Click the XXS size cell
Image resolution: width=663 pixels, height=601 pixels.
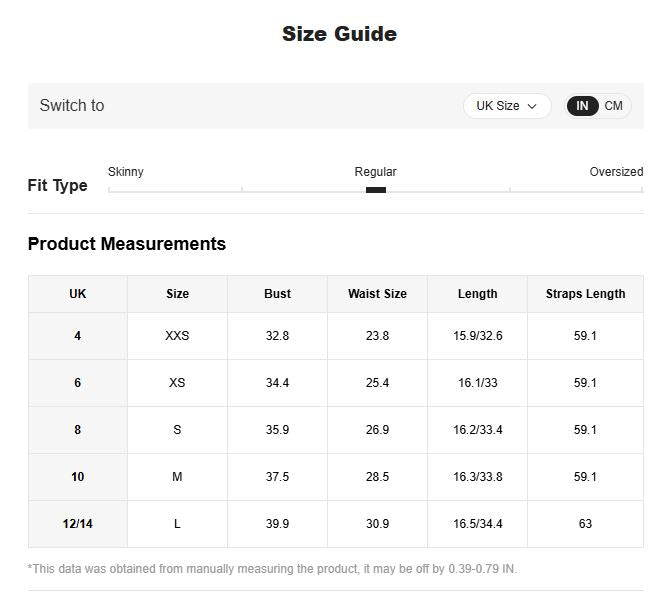point(177,336)
